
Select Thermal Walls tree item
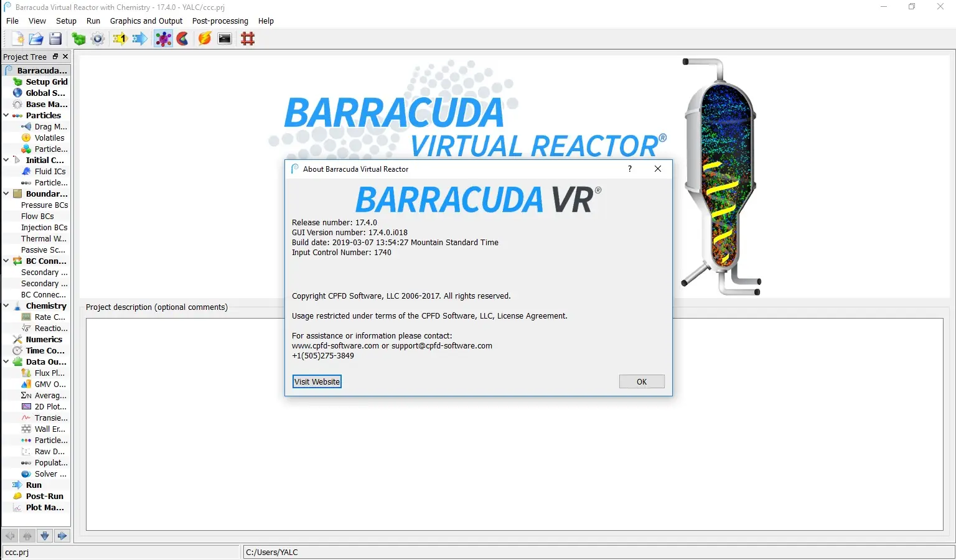44,238
